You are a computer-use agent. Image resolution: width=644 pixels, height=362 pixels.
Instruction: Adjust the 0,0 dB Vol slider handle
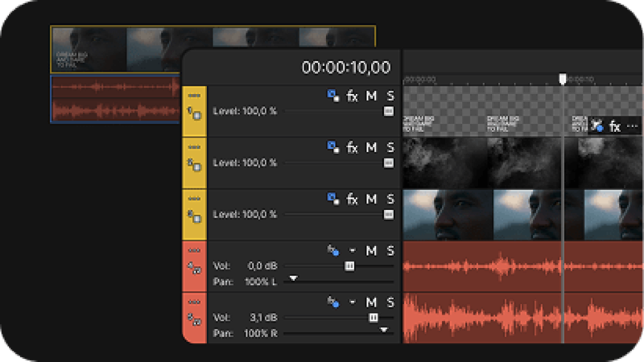[349, 266]
